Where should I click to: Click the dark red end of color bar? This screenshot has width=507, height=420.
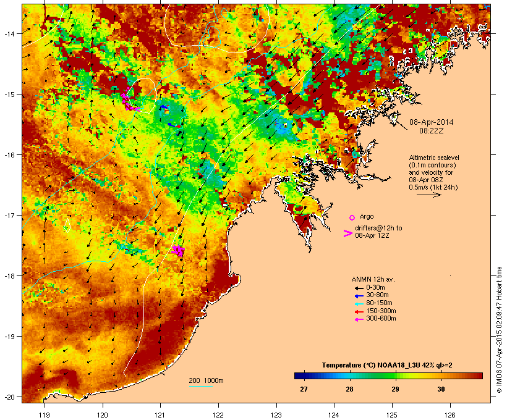click(479, 376)
